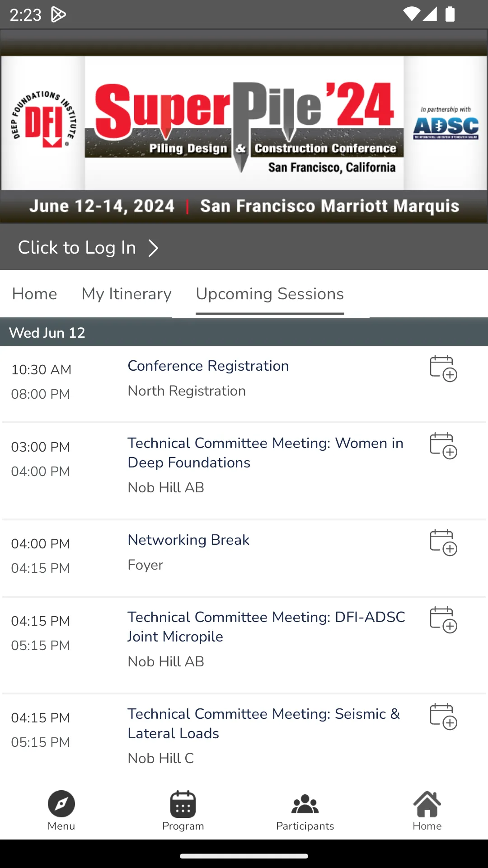Open Technical Committee Meeting: Women in Deep Foundations

click(x=265, y=453)
